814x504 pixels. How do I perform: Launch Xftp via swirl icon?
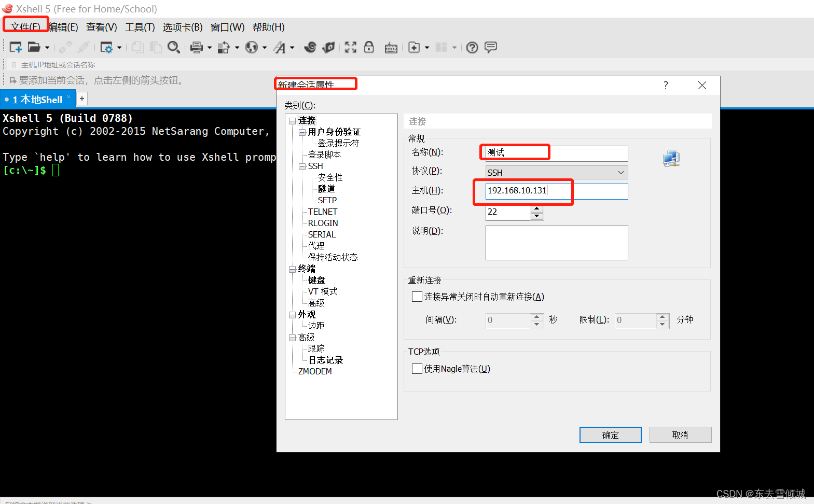310,47
